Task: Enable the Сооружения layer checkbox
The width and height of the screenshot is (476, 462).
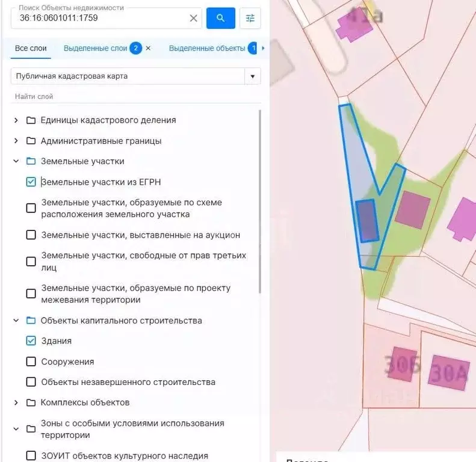Action: point(31,362)
